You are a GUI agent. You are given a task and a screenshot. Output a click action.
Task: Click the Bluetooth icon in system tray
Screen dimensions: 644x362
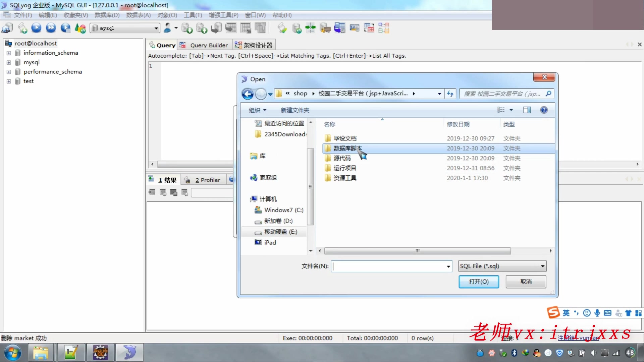click(514, 353)
